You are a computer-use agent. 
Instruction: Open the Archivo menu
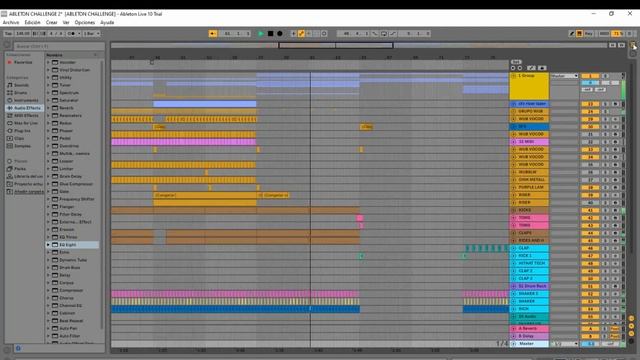click(x=11, y=22)
